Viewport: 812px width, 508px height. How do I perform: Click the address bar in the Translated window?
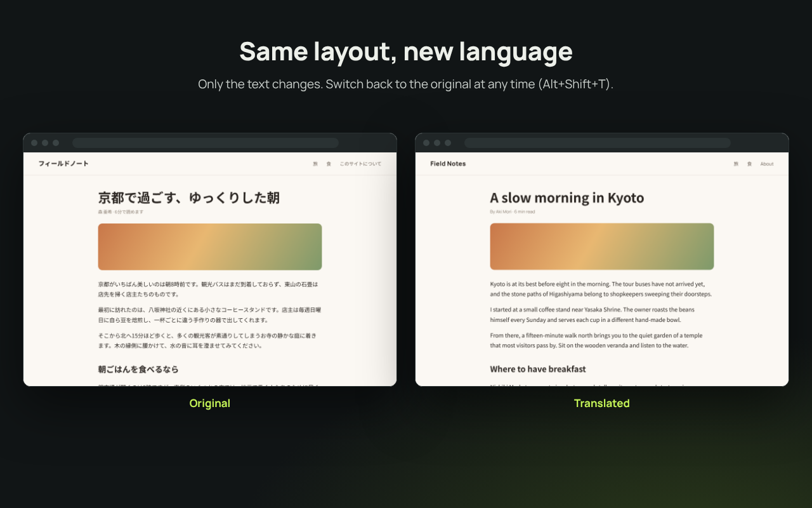click(x=597, y=143)
